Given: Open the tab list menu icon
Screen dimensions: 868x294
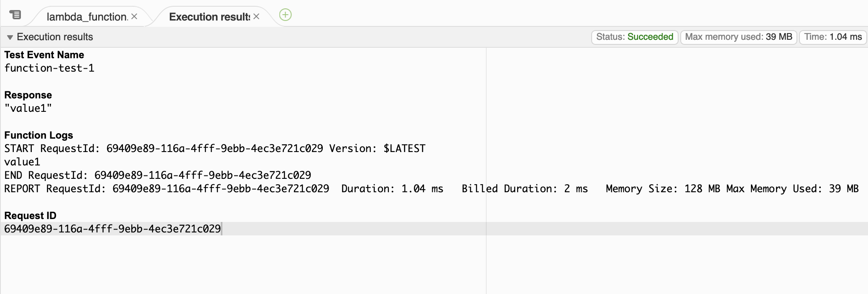Looking at the screenshot, I should click(x=15, y=15).
